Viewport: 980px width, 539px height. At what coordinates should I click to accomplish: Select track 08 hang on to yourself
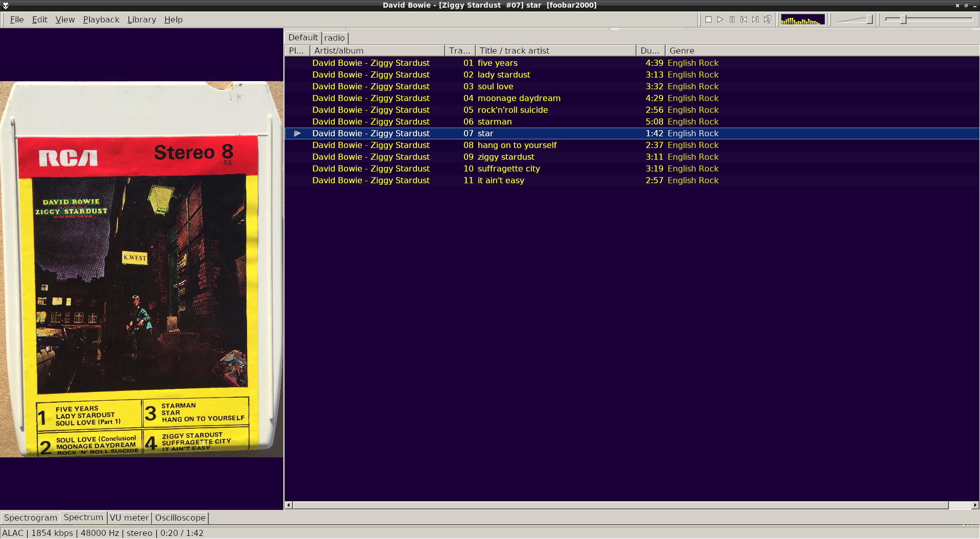pos(632,145)
